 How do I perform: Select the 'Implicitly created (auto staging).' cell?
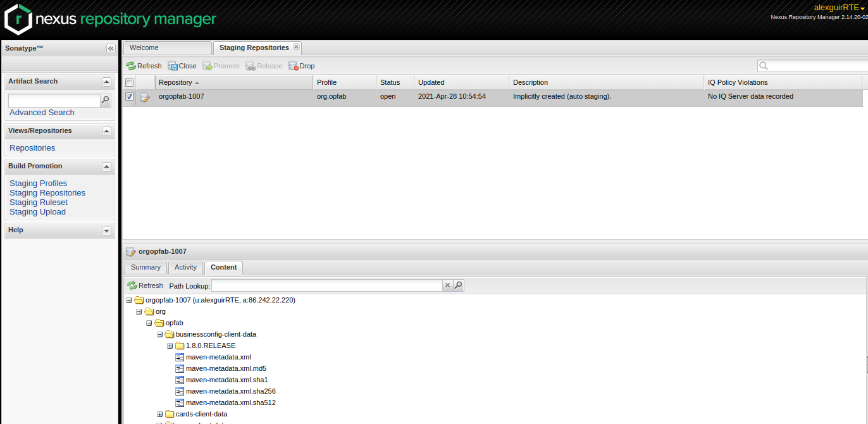coord(562,97)
